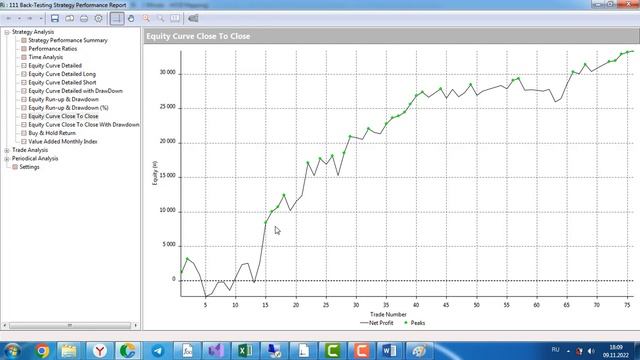
Task: Select the hand pan tool
Action: (131, 18)
